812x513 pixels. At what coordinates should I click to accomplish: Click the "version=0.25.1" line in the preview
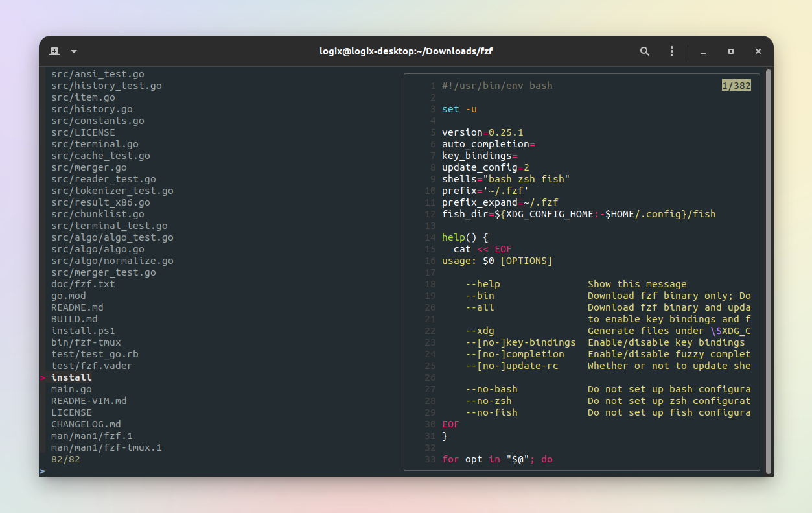point(482,132)
